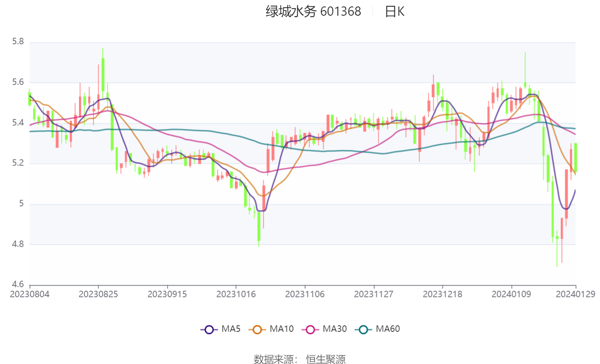Click the 20231016 date axis label
Image resolution: width=600 pixels, height=364 pixels.
pyautogui.click(x=236, y=294)
